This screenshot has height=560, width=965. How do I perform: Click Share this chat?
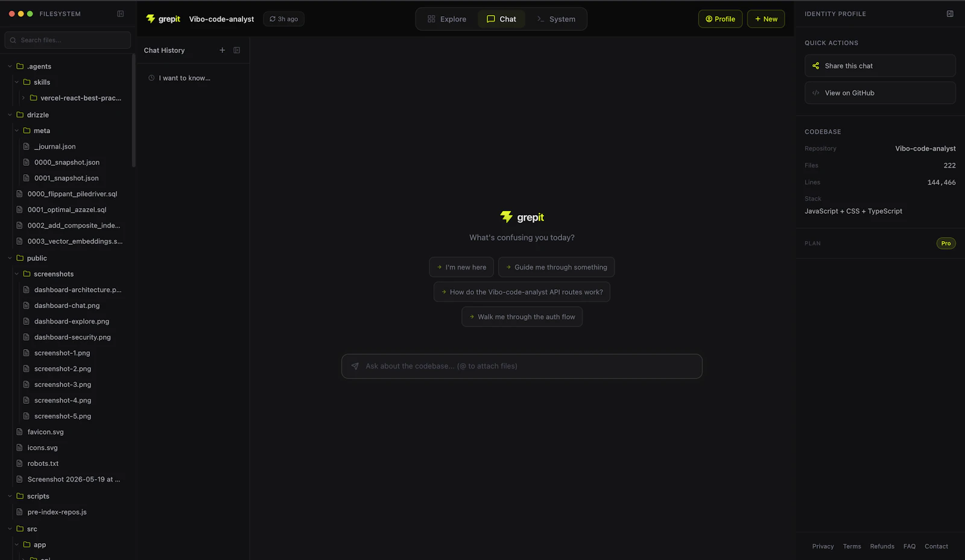(880, 66)
